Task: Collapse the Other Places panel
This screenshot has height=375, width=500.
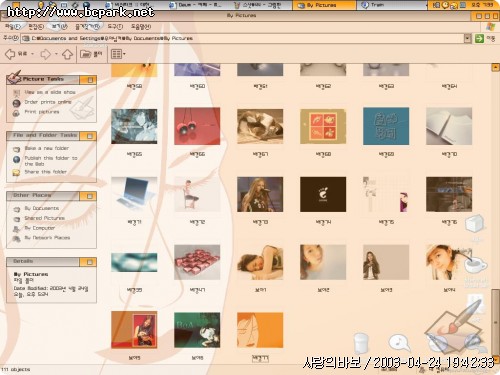Action: tap(90, 196)
